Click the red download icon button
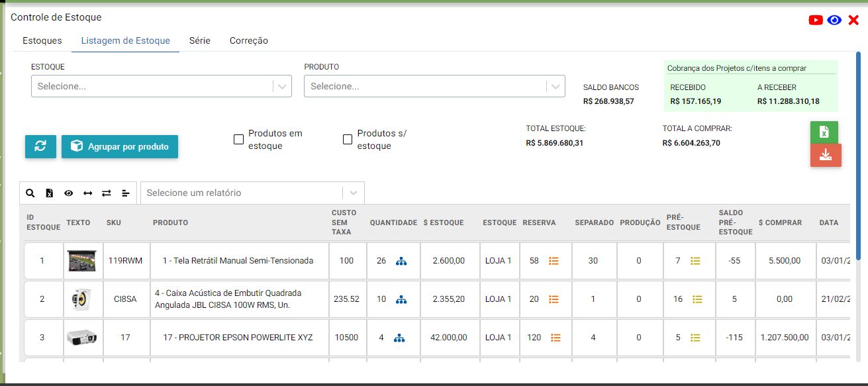Viewport: 868px width, 386px height. point(825,155)
